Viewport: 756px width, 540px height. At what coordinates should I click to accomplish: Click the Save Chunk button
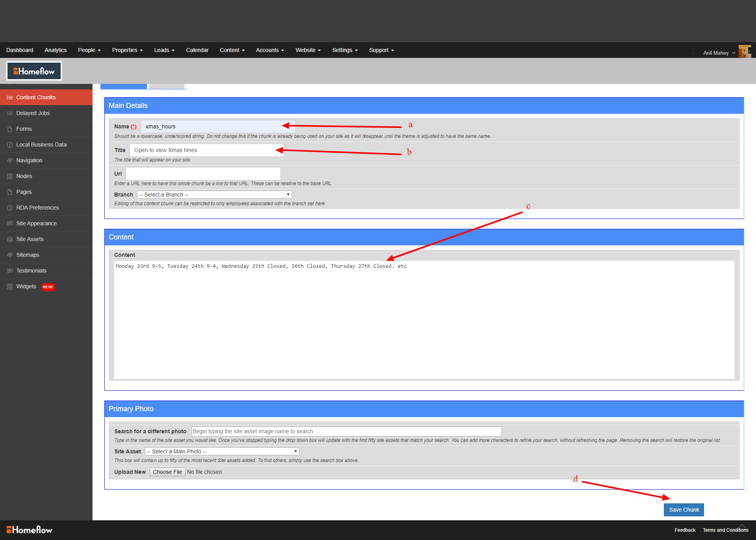[684, 510]
